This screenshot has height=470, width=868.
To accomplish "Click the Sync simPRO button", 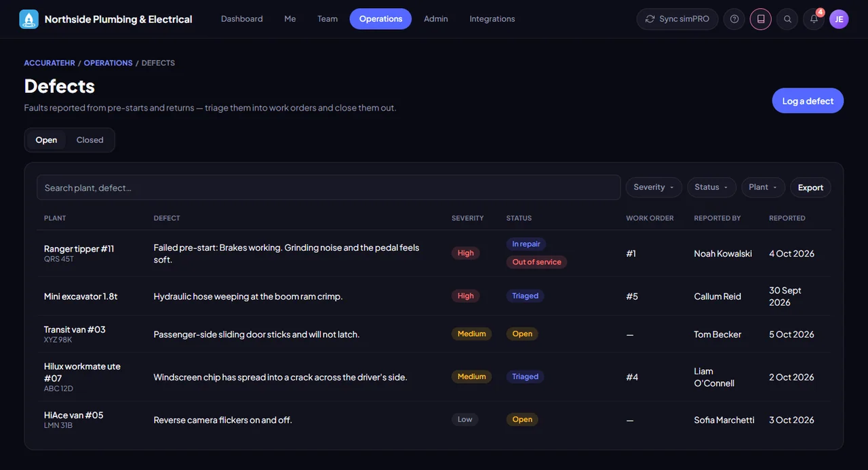I will (677, 19).
